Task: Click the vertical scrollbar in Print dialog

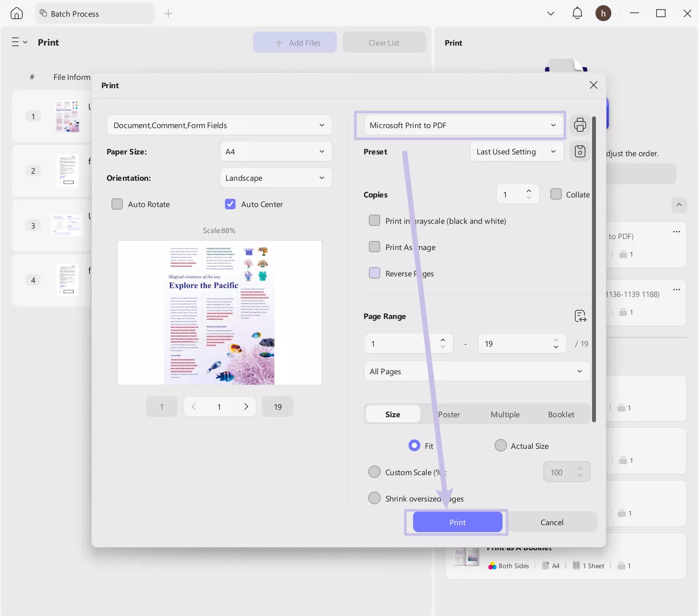Action: coord(594,269)
